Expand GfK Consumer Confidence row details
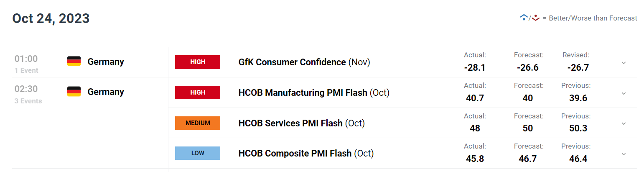Image resolution: width=644 pixels, height=172 pixels. coord(624,63)
